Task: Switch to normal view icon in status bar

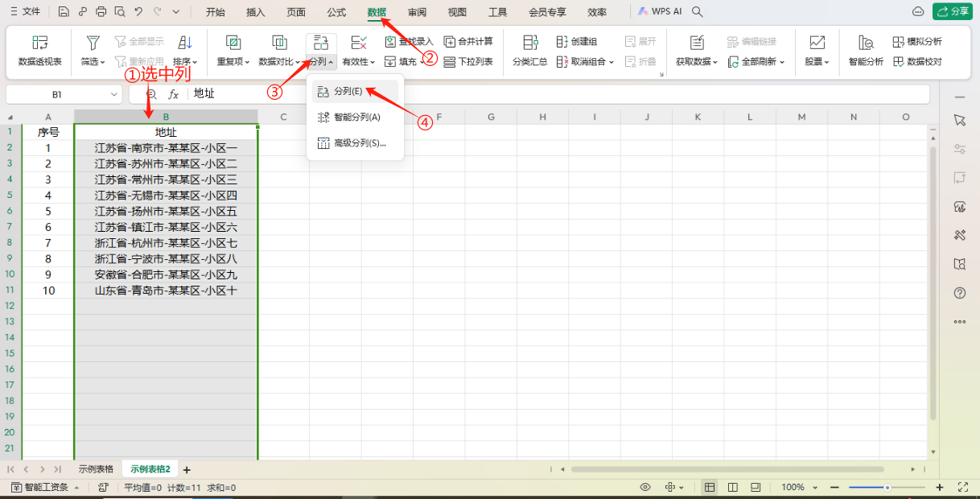Action: coord(710,487)
